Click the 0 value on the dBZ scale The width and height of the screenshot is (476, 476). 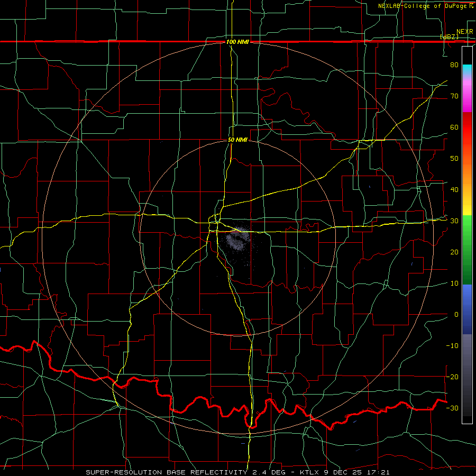tap(456, 315)
